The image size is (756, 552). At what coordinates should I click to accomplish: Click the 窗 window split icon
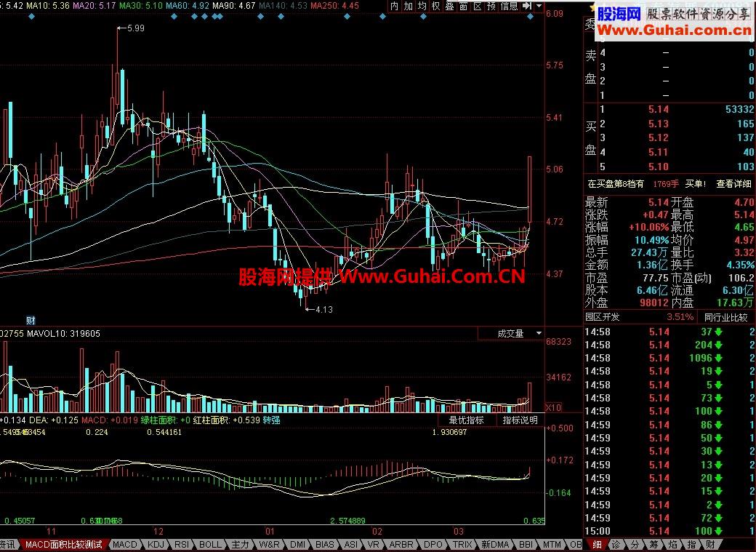coord(462,6)
